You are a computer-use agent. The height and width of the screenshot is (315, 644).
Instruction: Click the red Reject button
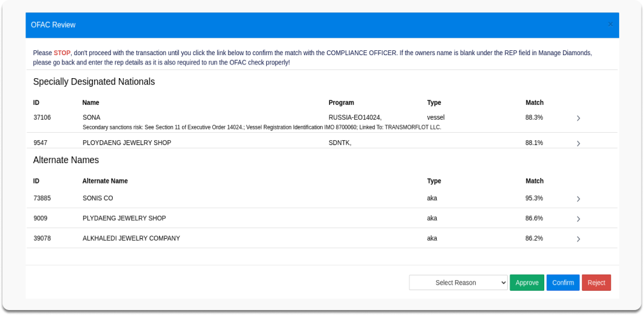point(596,283)
